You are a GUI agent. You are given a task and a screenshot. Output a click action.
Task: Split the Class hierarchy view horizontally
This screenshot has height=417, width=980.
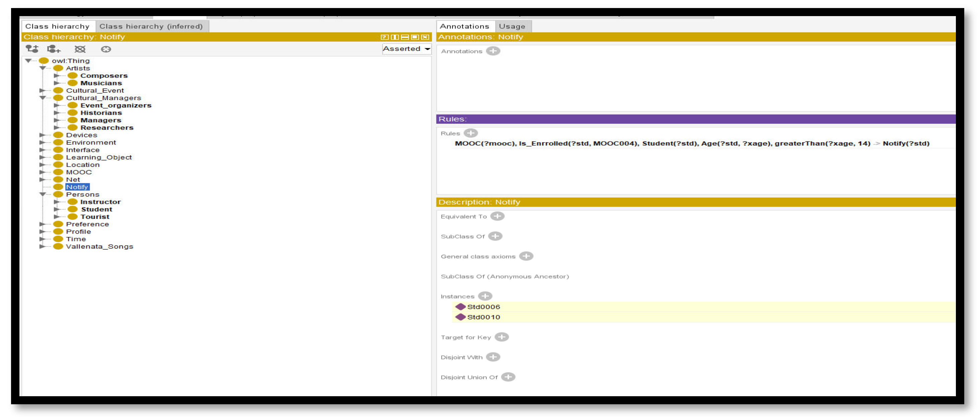[x=405, y=37]
